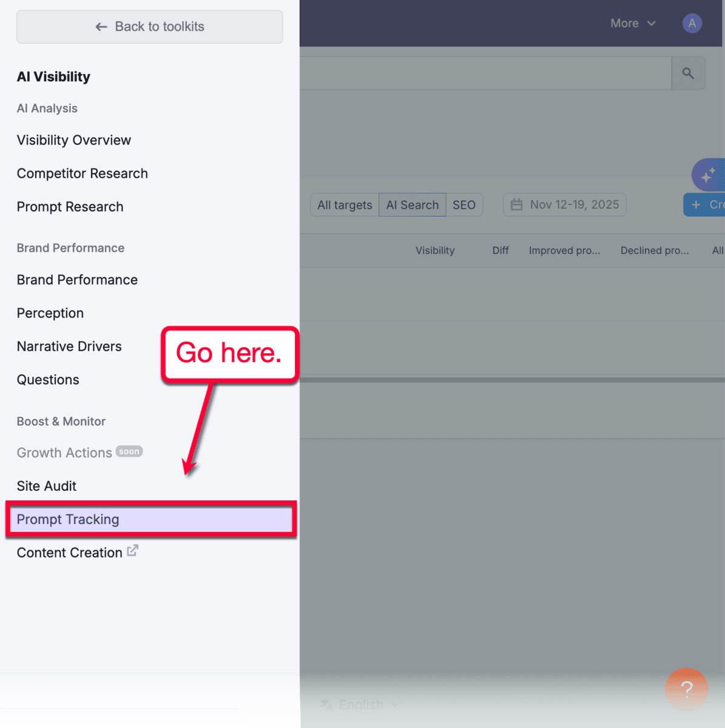Open the English language dropdown
Screen dimensions: 725x728
coord(361,704)
